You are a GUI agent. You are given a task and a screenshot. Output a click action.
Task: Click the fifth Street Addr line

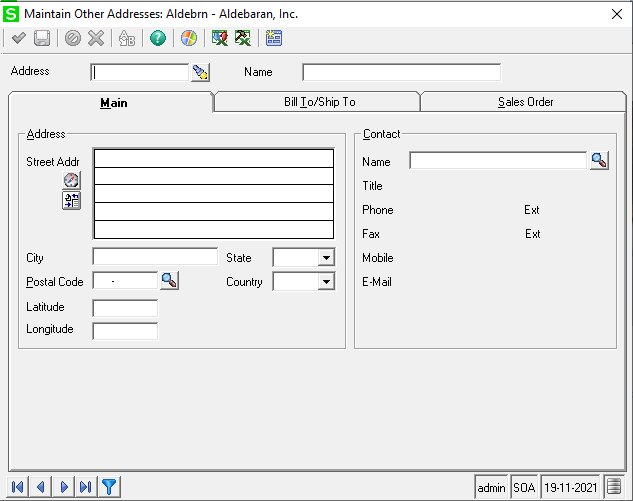[214, 229]
